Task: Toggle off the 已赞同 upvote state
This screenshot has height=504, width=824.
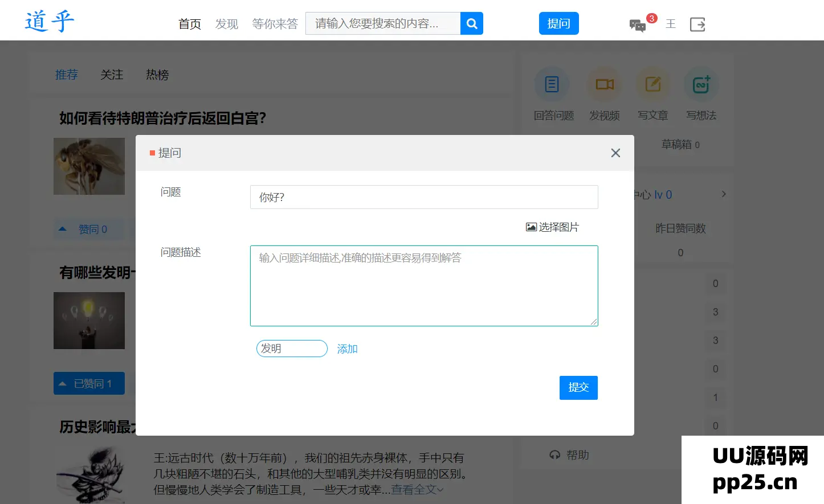Action: (x=89, y=383)
